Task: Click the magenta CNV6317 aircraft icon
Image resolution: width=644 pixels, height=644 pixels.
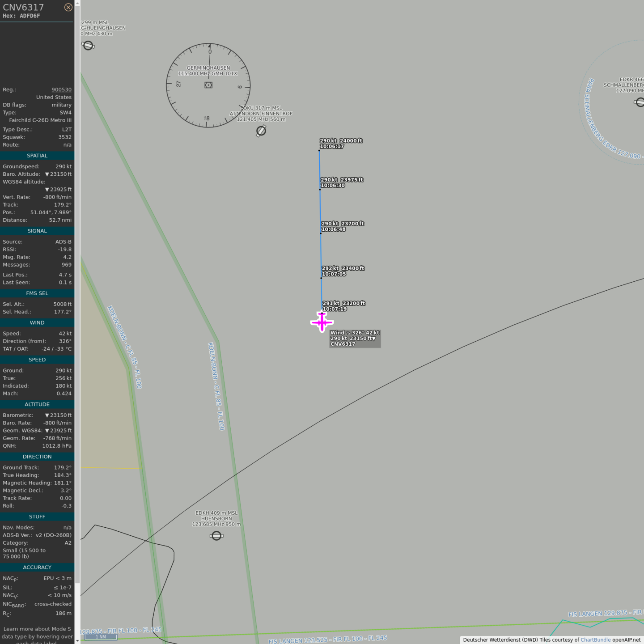Action: pos(322,322)
